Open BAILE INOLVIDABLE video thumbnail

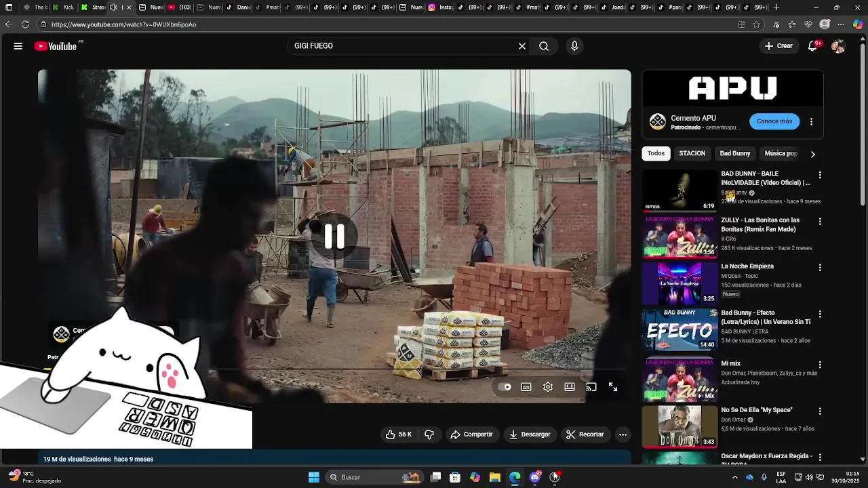679,190
